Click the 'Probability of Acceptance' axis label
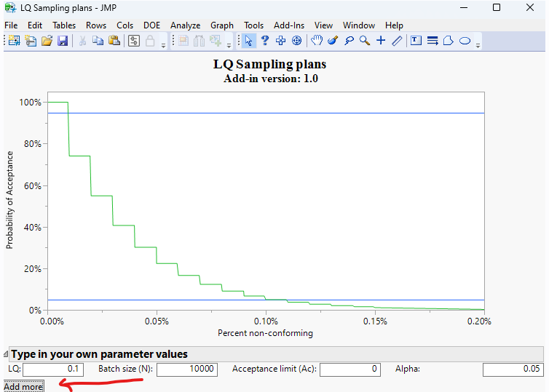The image size is (549, 392). (x=9, y=200)
